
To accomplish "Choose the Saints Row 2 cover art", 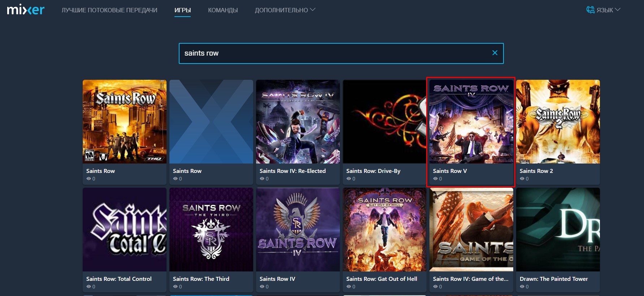I will pyautogui.click(x=558, y=122).
